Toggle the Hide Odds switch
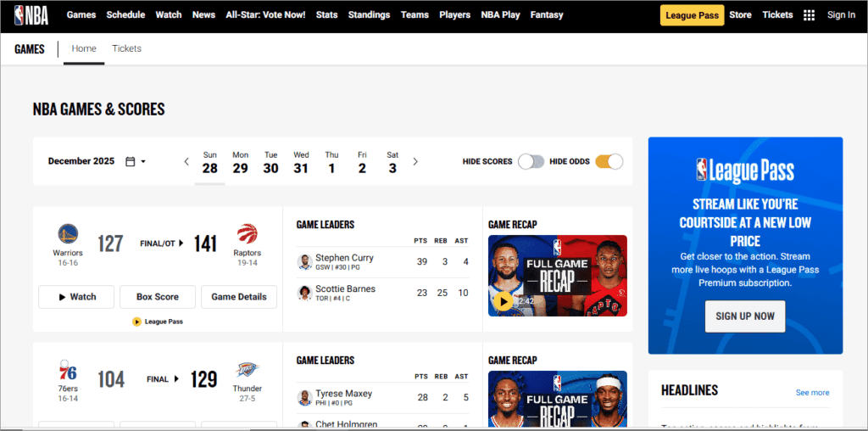This screenshot has width=868, height=431. pyautogui.click(x=609, y=162)
